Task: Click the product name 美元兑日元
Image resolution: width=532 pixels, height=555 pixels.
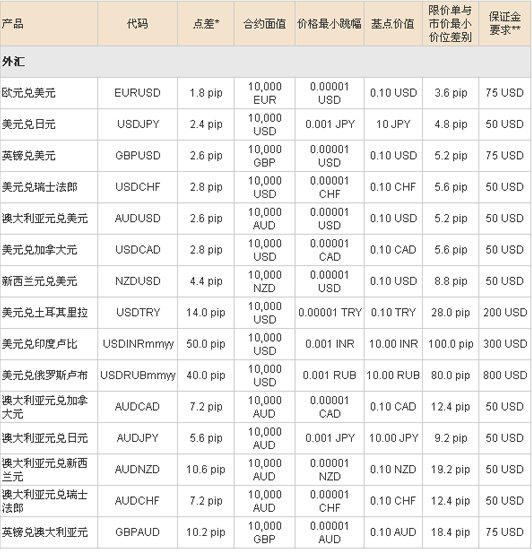Action: 29,125
